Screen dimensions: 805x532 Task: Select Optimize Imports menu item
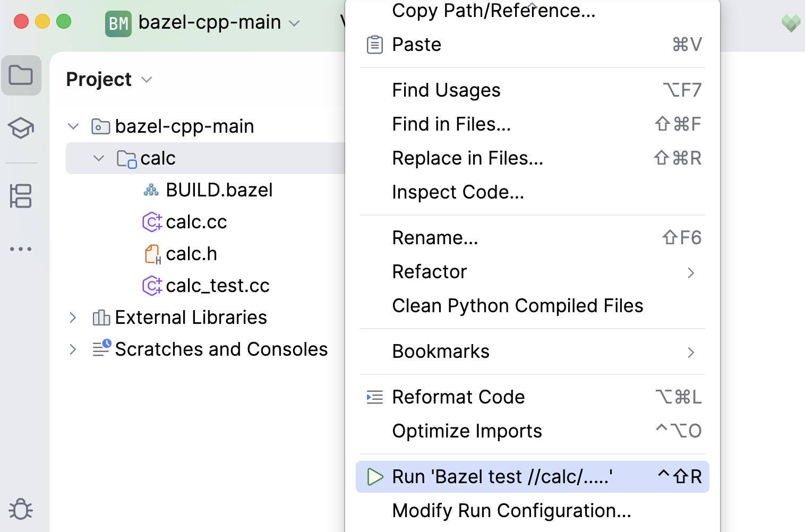point(533,431)
